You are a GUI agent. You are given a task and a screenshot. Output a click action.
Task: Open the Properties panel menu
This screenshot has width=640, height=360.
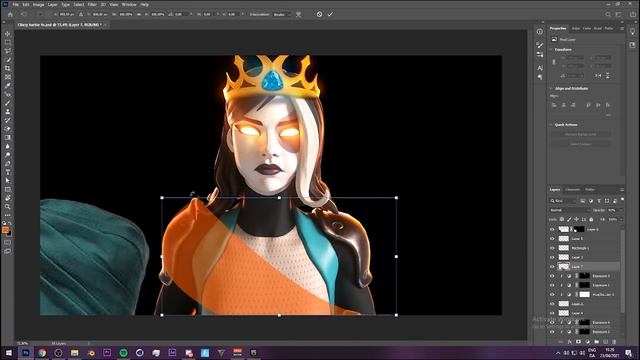(x=622, y=29)
